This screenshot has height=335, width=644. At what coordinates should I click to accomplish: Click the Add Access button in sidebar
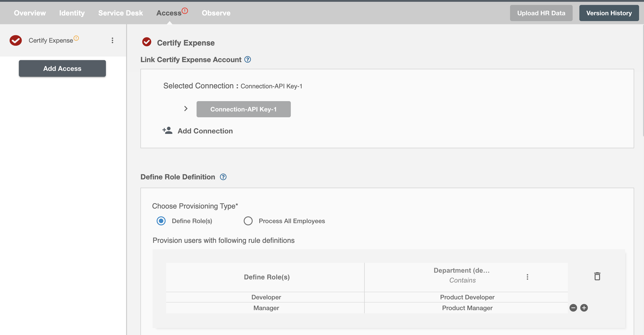coord(63,68)
